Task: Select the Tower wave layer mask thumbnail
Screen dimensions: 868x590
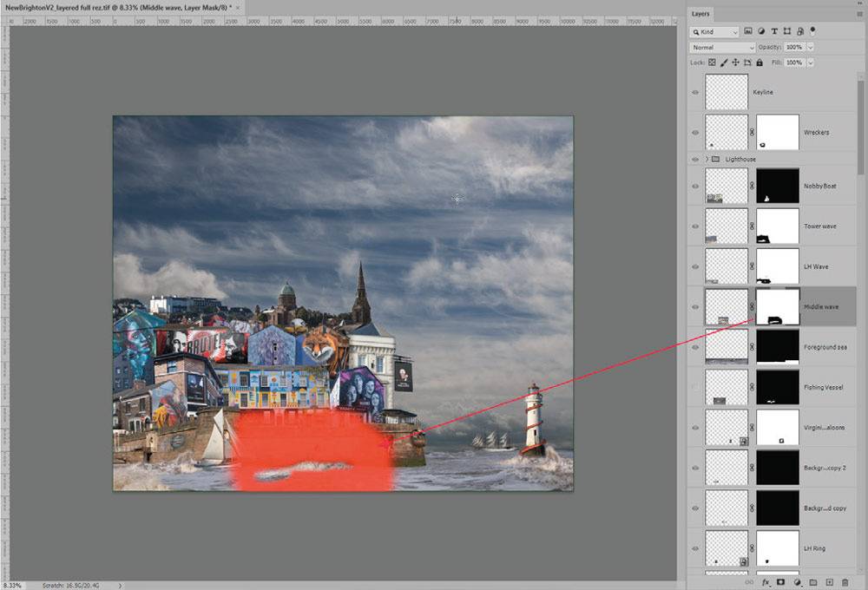Action: [x=777, y=226]
